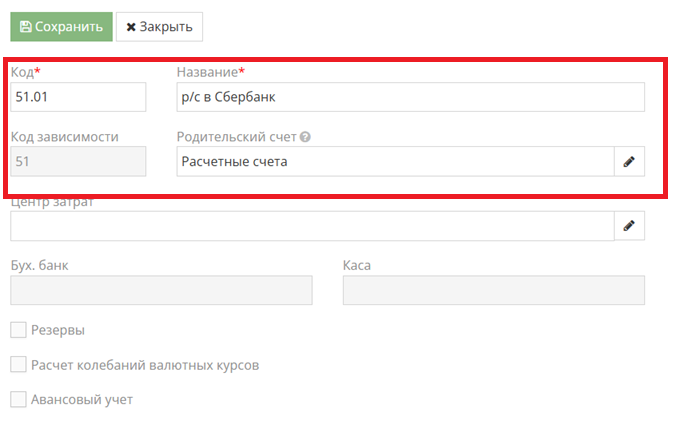Screen dimensions: 681x440
Task: Click the Расчет колебаний валютных курсов label
Action: click(145, 365)
